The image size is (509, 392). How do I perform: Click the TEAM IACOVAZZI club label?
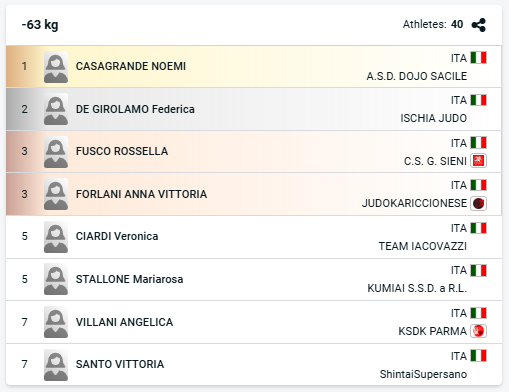[x=423, y=246]
